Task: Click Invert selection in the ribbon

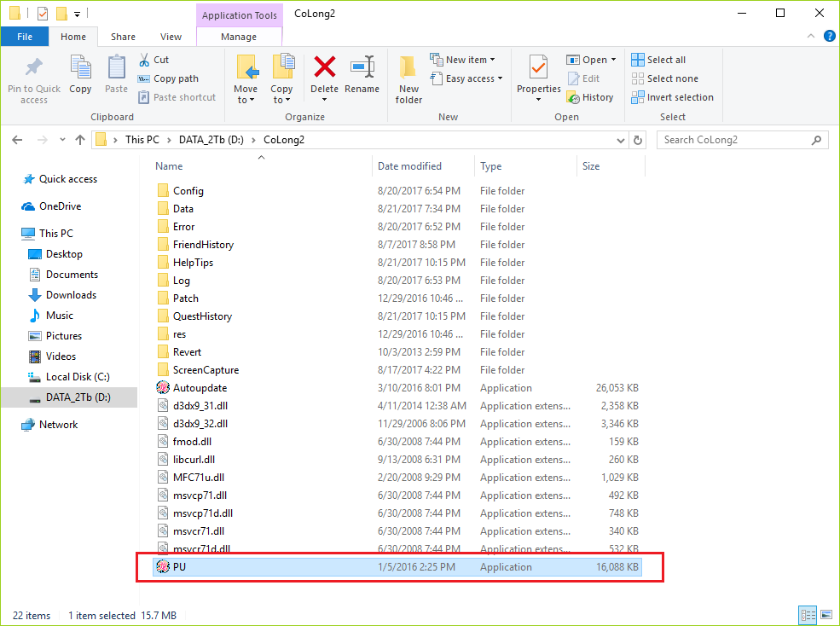Action: point(672,97)
